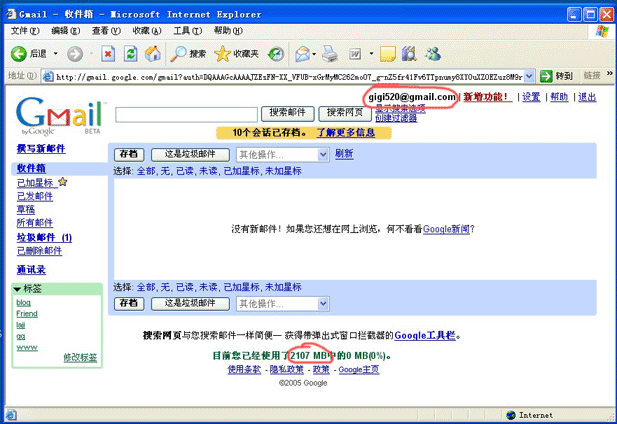Click the 搜索邮件 button
This screenshot has height=424, width=617.
[288, 113]
